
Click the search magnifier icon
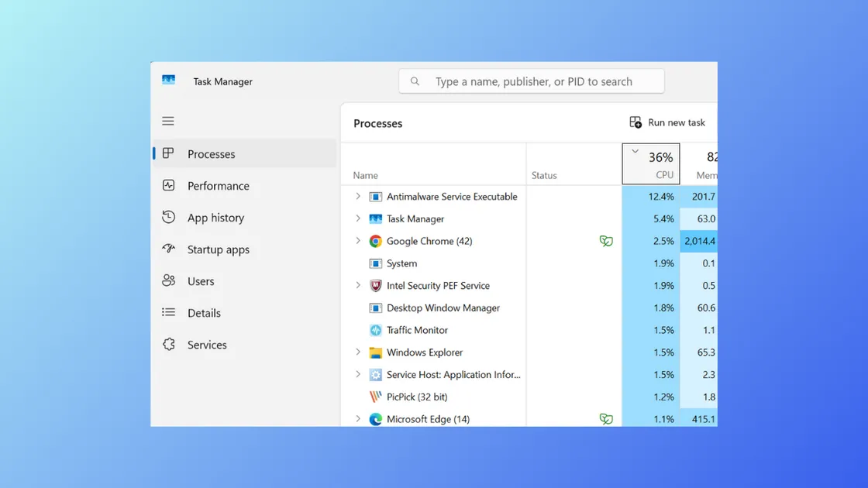tap(415, 81)
